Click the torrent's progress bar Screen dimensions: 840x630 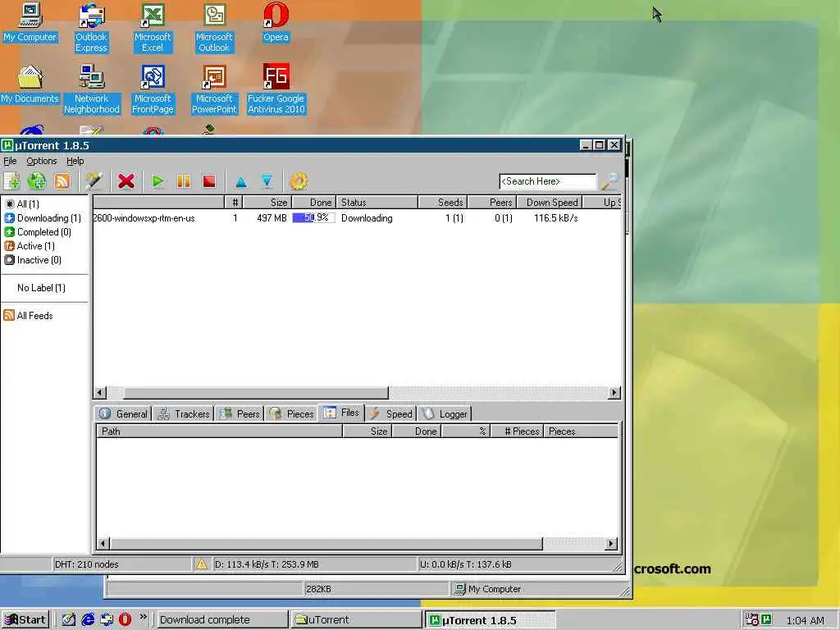tap(313, 217)
